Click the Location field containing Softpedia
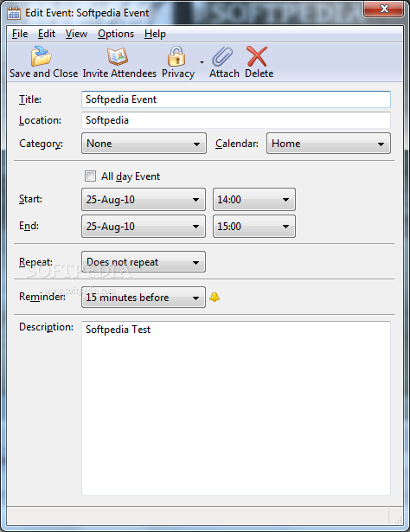Screen dimensions: 410x532 point(236,120)
